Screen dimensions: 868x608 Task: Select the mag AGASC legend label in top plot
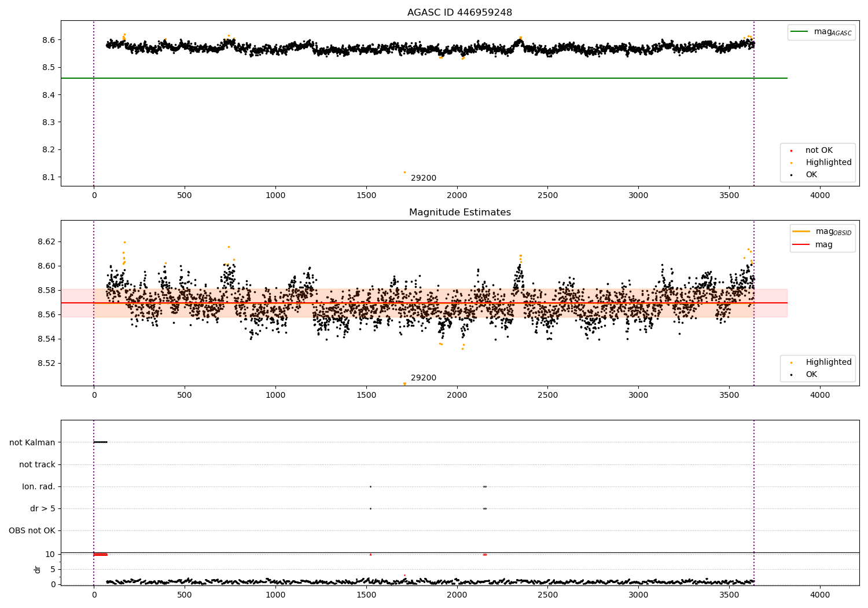(833, 32)
